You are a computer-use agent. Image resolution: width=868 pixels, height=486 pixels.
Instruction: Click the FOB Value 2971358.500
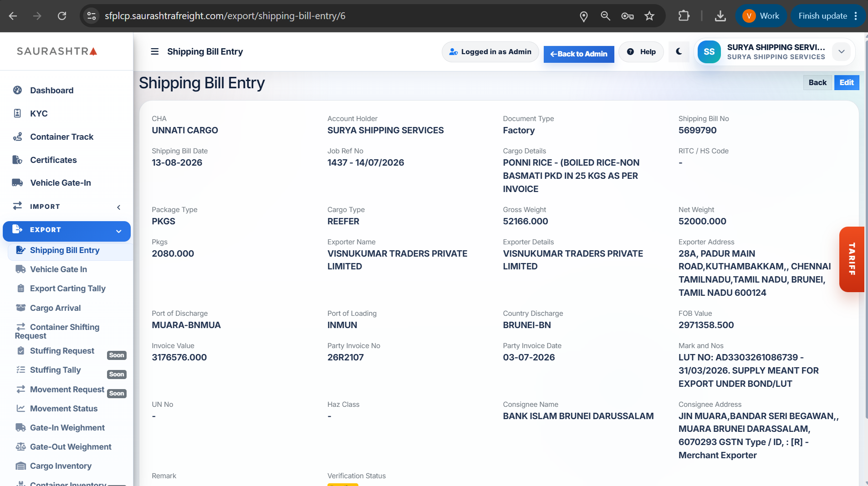tap(706, 325)
